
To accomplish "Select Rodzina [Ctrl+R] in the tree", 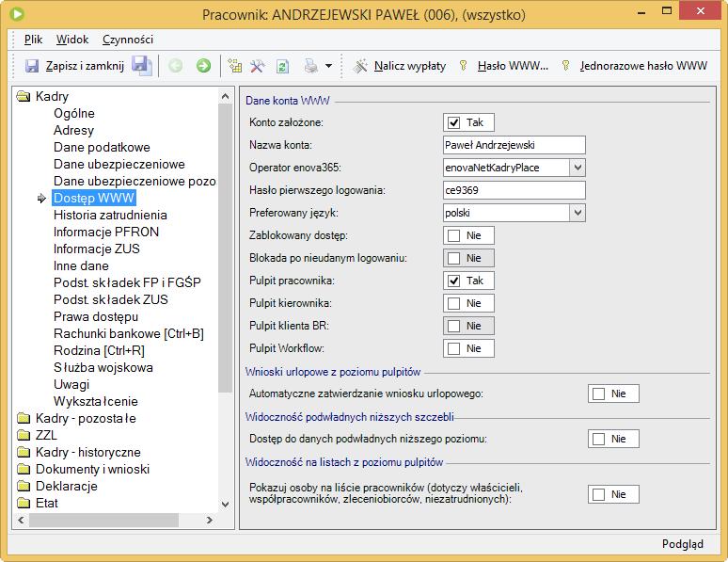I will [x=99, y=350].
